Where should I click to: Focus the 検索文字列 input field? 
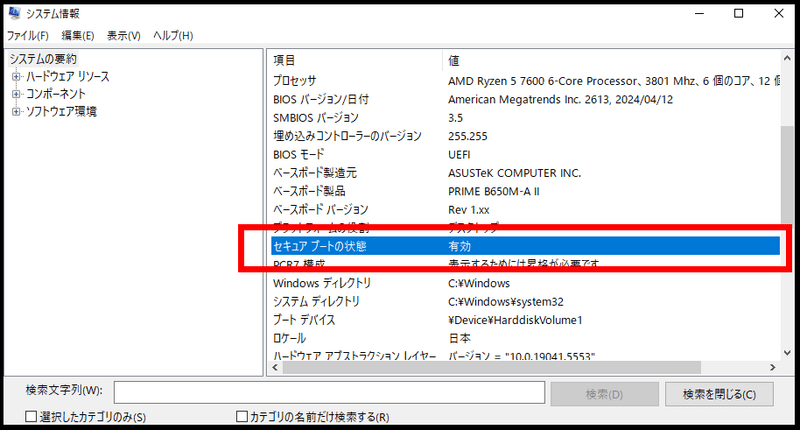click(329, 392)
